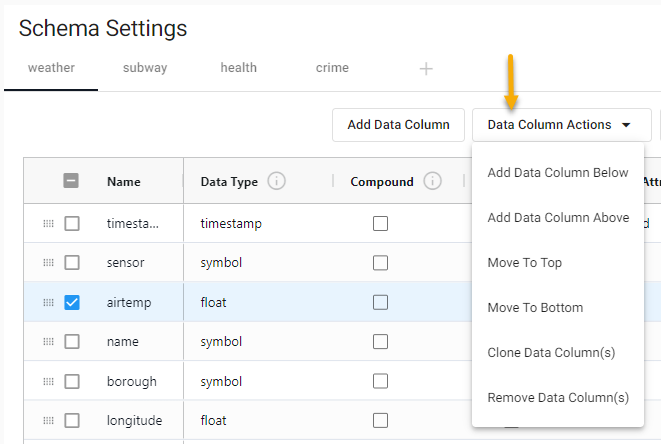Click the timestamp row name cell
The width and height of the screenshot is (661, 444).
133,224
